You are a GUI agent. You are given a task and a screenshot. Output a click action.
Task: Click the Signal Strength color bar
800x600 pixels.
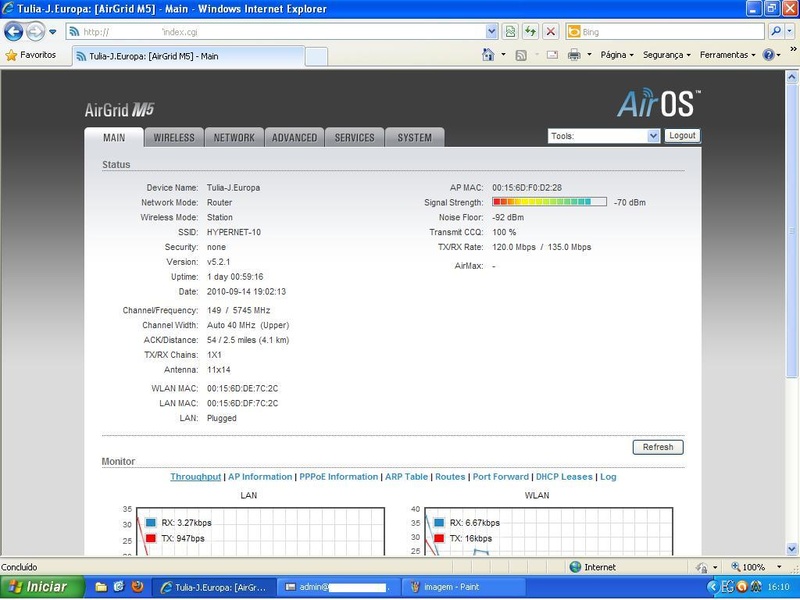click(x=549, y=202)
